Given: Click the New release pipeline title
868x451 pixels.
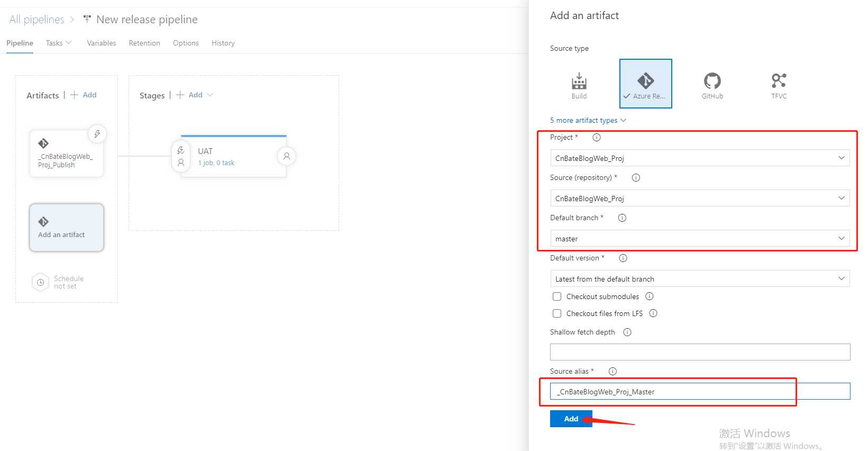Looking at the screenshot, I should tap(147, 20).
